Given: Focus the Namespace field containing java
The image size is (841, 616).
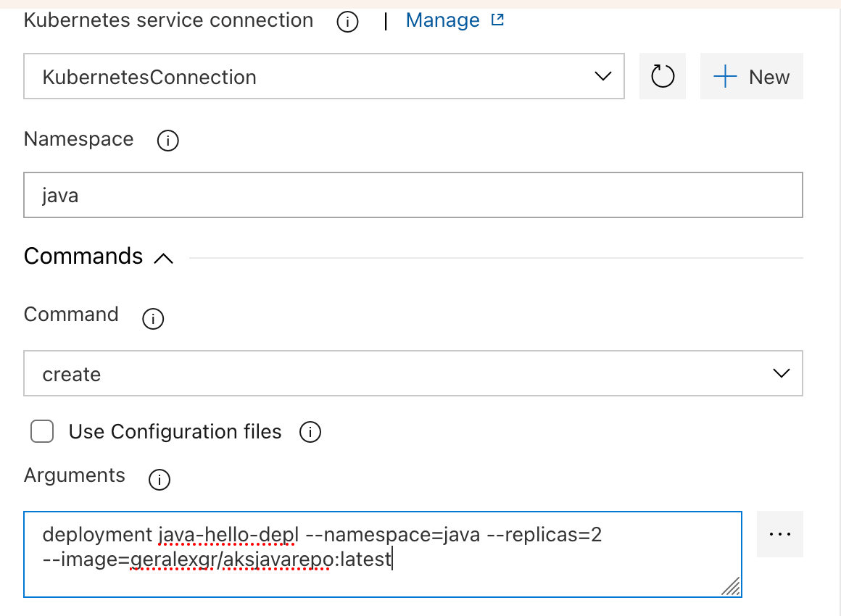Looking at the screenshot, I should point(413,195).
